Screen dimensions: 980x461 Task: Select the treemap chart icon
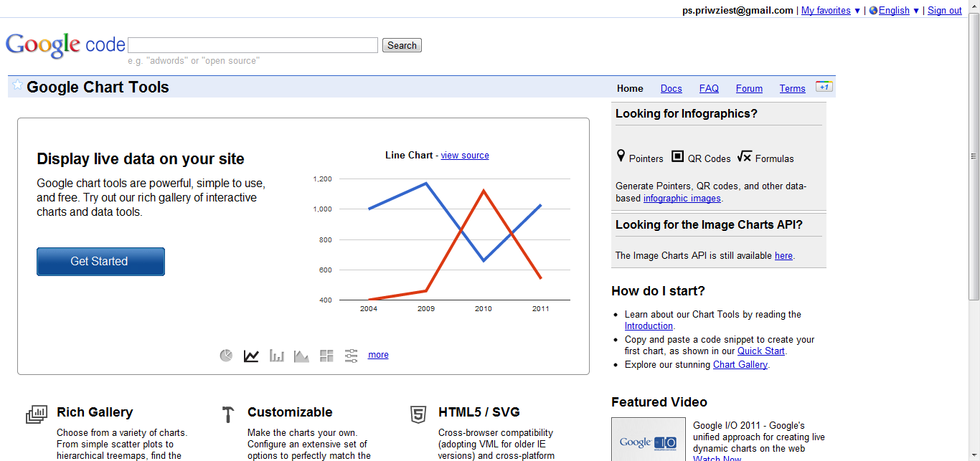[326, 356]
